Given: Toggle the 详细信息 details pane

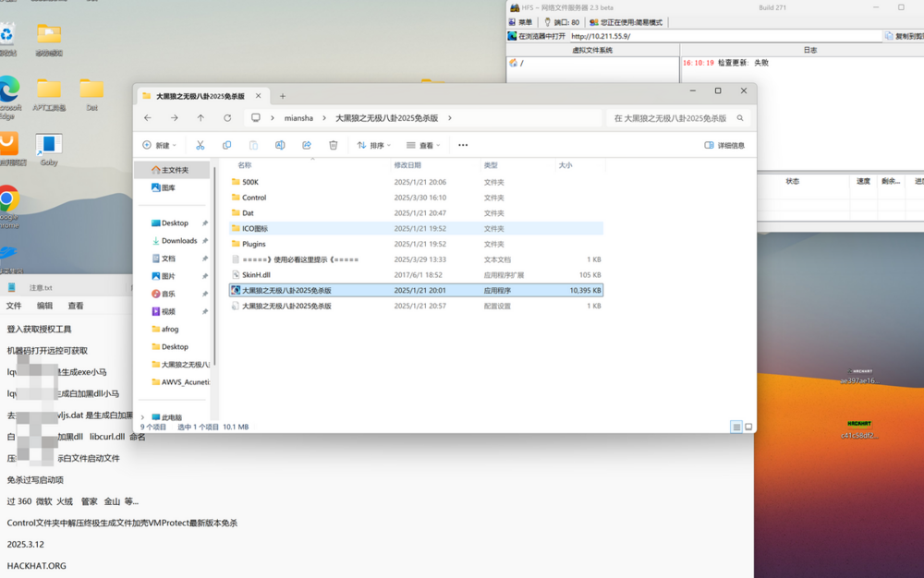Looking at the screenshot, I should 724,145.
